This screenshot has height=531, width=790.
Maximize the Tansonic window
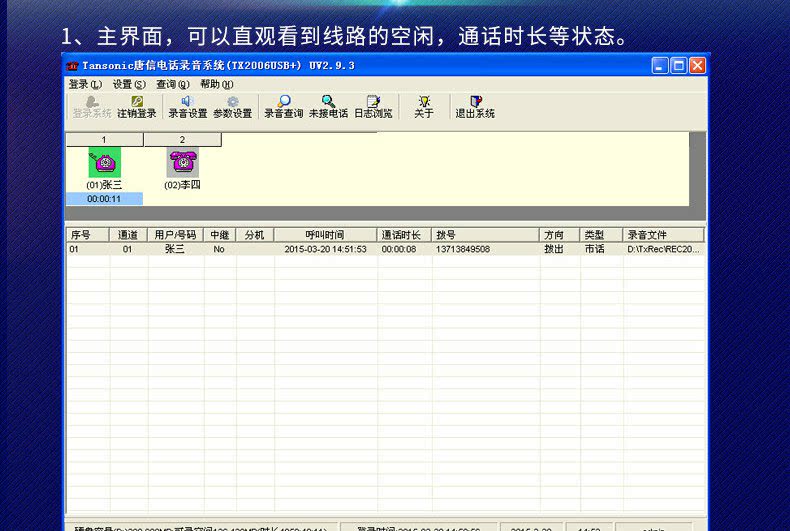(679, 65)
